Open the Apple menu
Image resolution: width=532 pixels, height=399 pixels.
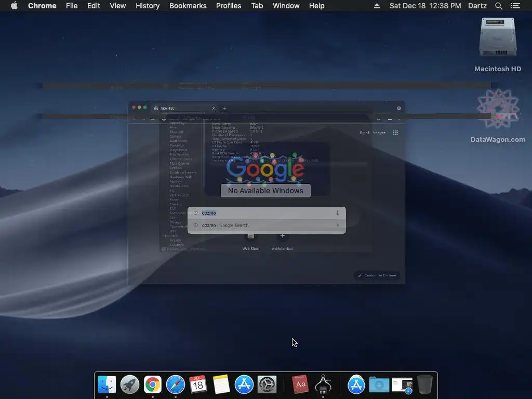(14, 6)
